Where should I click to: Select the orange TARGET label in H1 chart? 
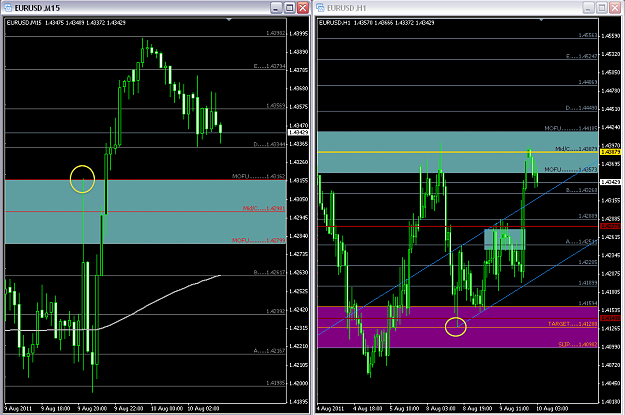pyautogui.click(x=572, y=324)
